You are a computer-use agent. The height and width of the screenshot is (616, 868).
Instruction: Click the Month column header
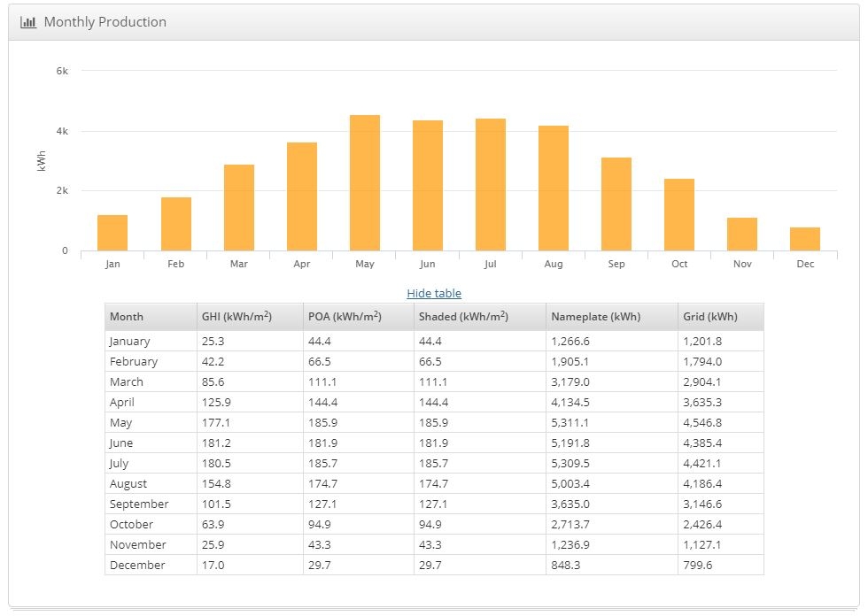127,317
